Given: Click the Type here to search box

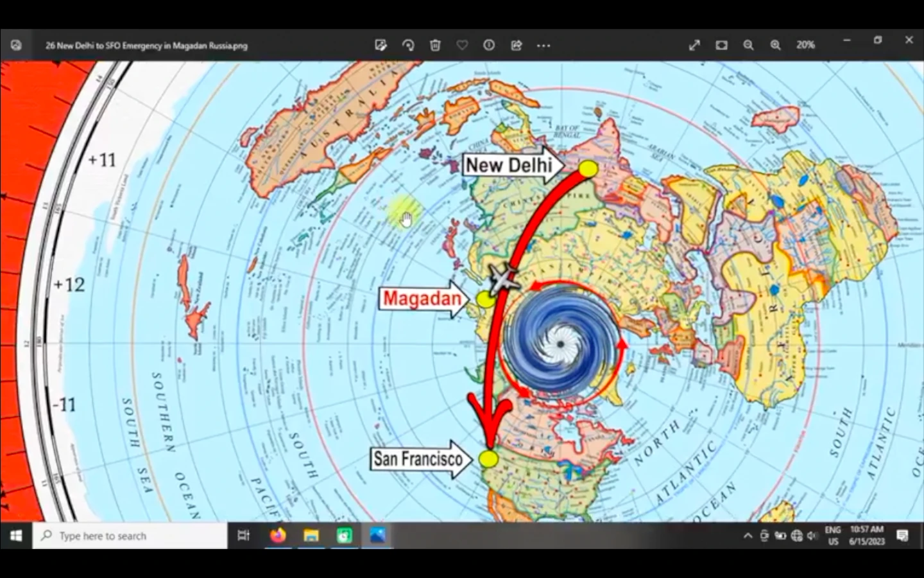Looking at the screenshot, I should [x=130, y=536].
